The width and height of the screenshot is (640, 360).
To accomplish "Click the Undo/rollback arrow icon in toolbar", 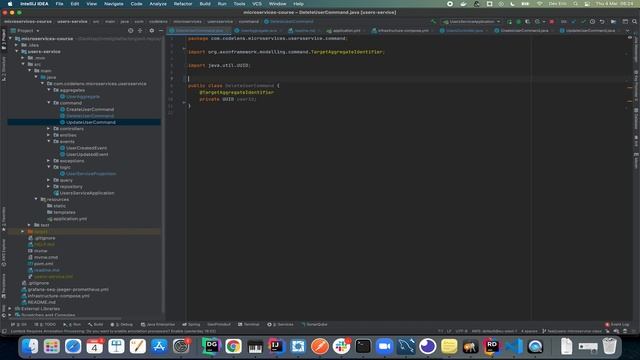I will click(x=602, y=22).
